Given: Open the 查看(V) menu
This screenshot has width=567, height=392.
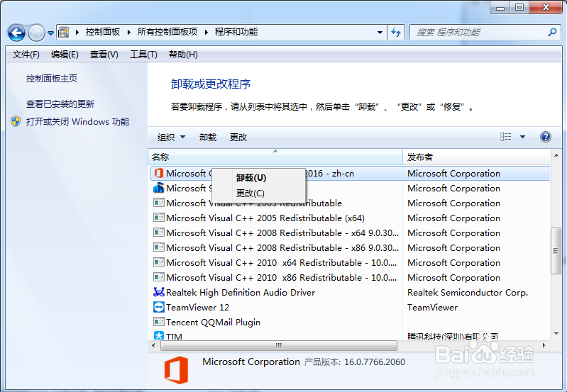Looking at the screenshot, I should (x=104, y=55).
